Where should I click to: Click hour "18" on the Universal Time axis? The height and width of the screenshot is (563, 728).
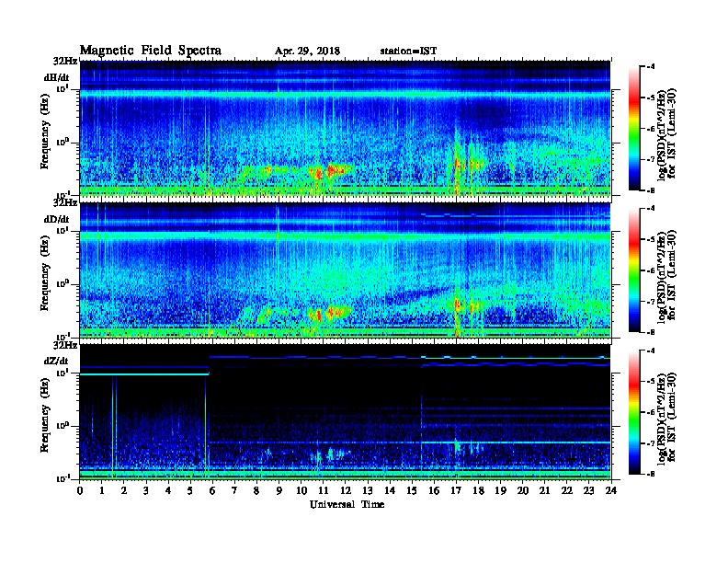point(478,491)
